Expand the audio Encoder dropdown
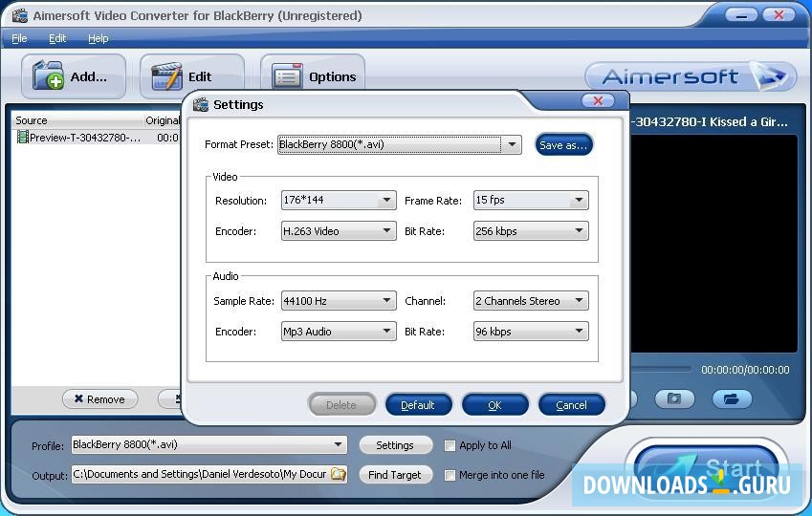The image size is (812, 516). (x=386, y=332)
